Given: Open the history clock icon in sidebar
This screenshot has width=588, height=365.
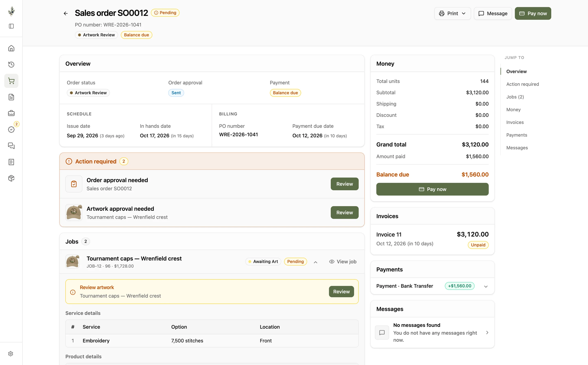Looking at the screenshot, I should (11, 64).
